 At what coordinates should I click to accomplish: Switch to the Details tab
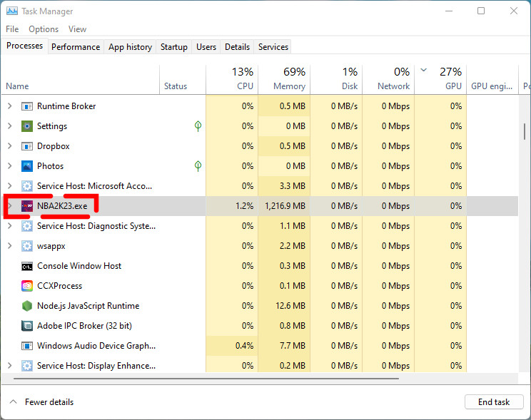tap(237, 47)
